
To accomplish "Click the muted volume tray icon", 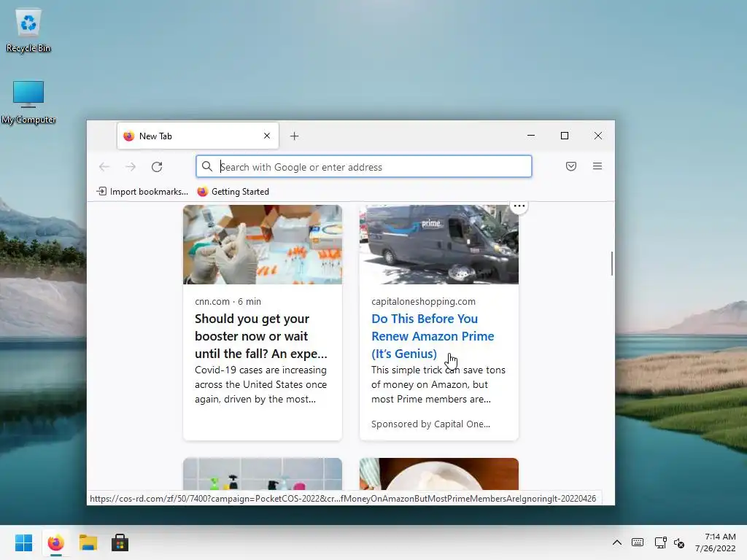I will (679, 542).
